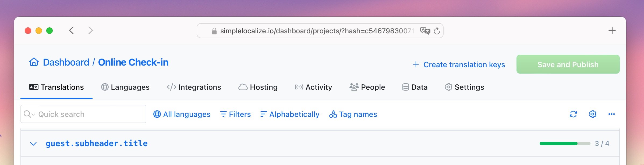Collapse the guest.subheader.title key row
This screenshot has height=165, width=644.
[x=33, y=144]
